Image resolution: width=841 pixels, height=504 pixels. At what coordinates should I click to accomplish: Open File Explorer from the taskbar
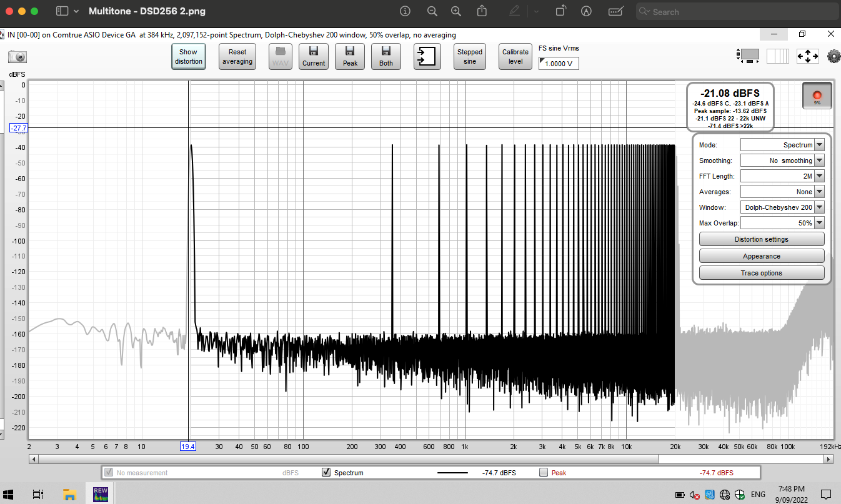point(70,494)
